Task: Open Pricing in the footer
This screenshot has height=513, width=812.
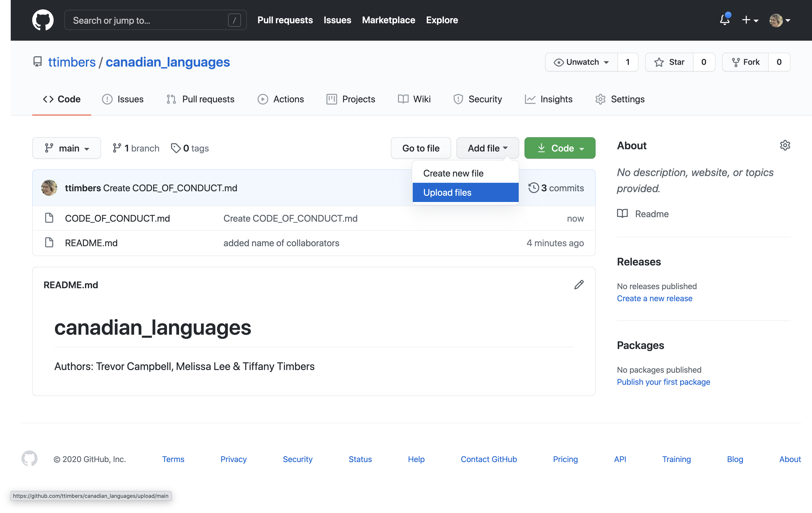Action: click(x=565, y=459)
